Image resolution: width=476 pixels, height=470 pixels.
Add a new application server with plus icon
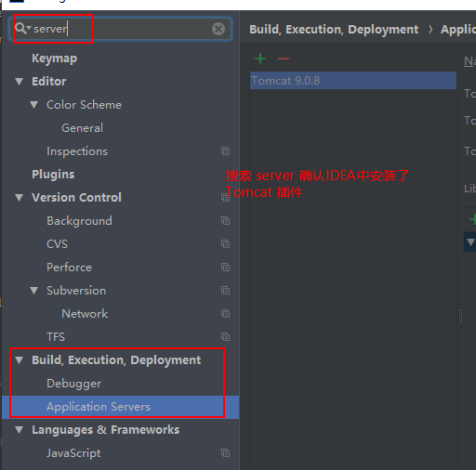260,59
